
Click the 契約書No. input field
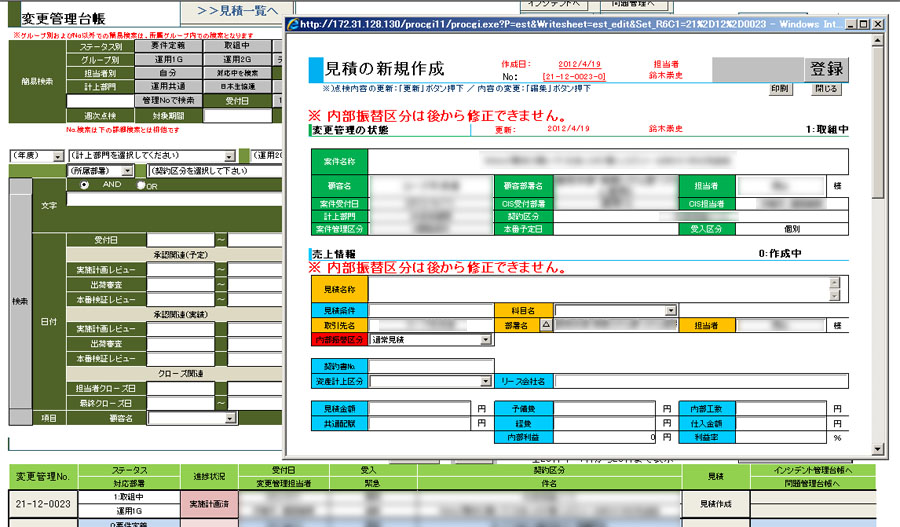(431, 366)
